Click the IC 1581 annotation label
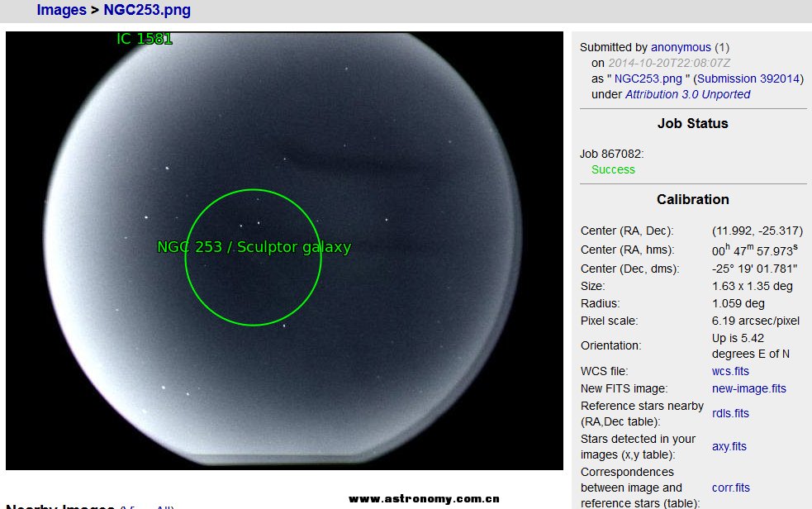The height and width of the screenshot is (509, 812). 145,39
